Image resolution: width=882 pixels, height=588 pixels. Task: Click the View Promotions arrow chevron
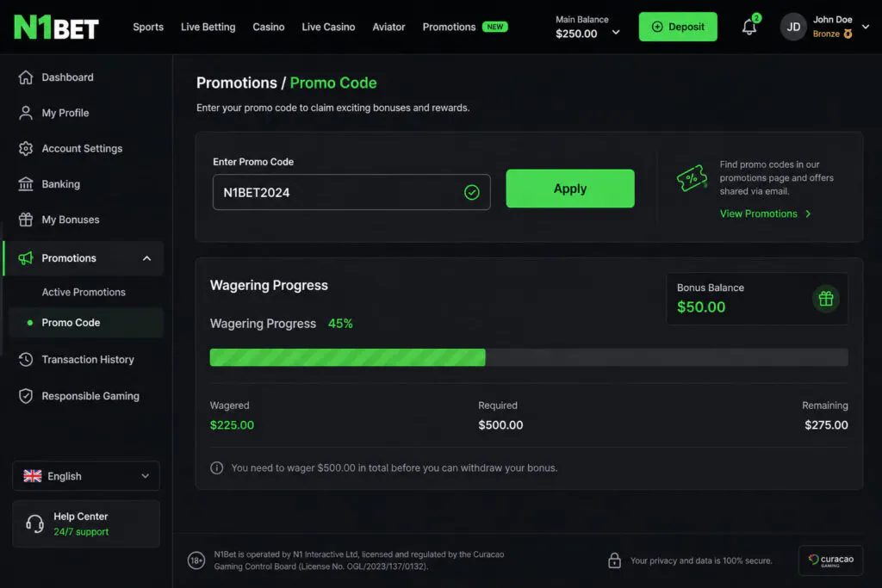pos(808,214)
